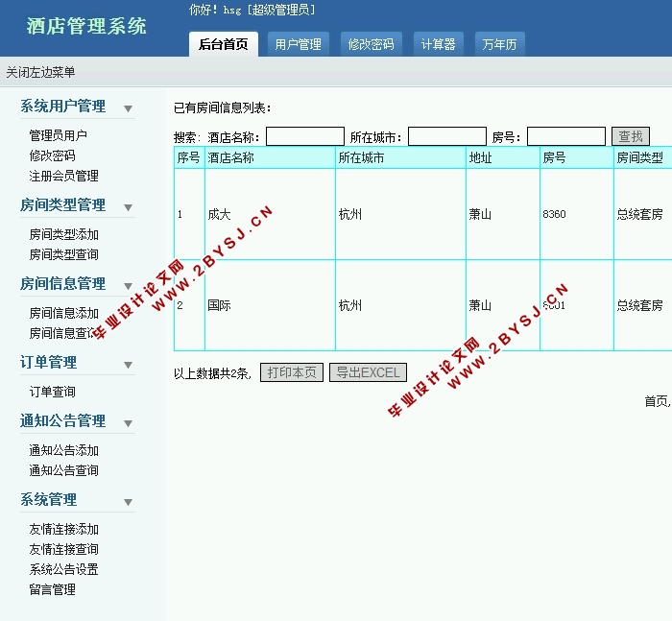
Task: Open 通知公告添加 page
Action: [64, 450]
